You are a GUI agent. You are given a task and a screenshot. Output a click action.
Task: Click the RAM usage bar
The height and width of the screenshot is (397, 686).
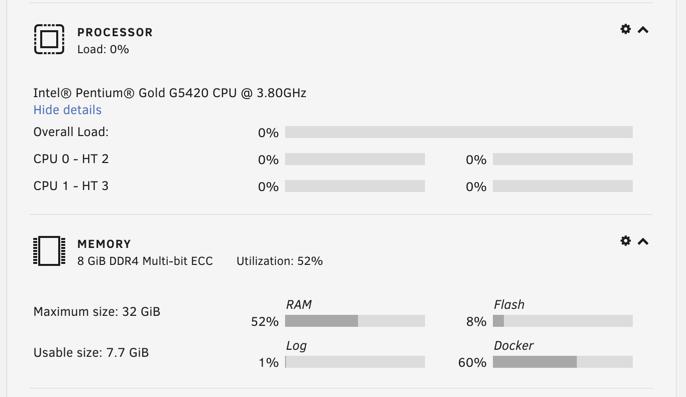coord(355,321)
